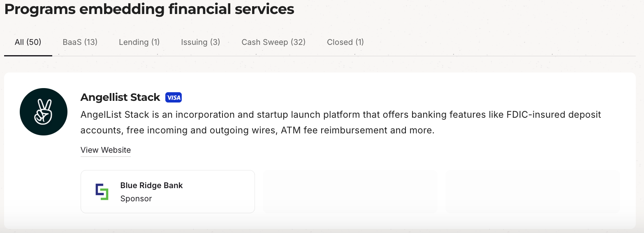Click the Programs embedding financial services heading

coord(149,9)
